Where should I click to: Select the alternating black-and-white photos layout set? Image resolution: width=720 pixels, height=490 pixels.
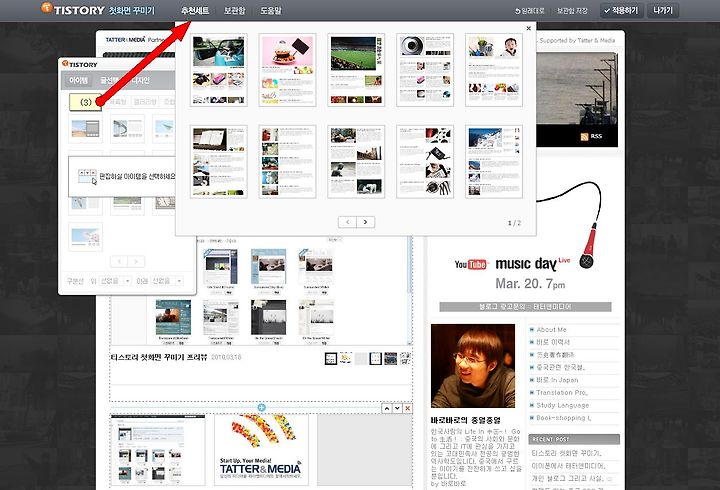[356, 162]
